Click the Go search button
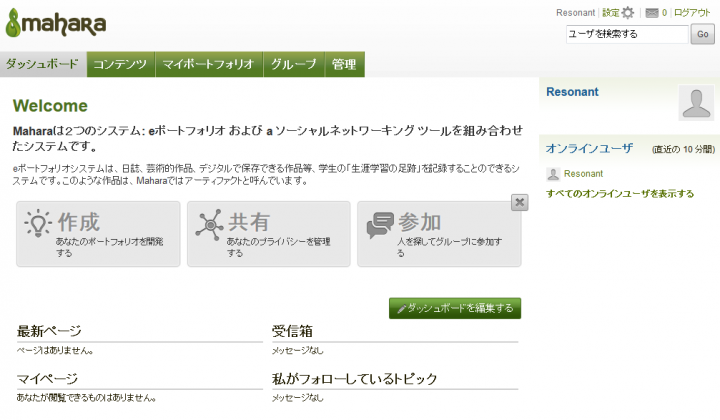 [703, 34]
